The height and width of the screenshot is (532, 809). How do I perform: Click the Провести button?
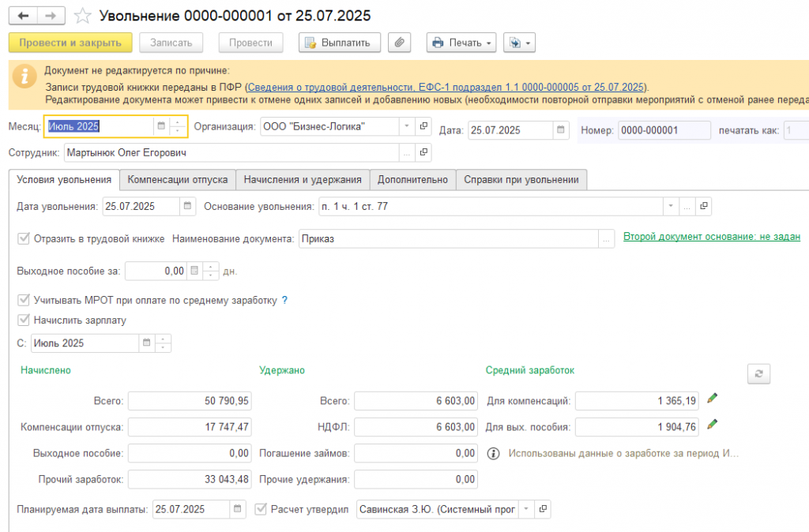pyautogui.click(x=250, y=43)
